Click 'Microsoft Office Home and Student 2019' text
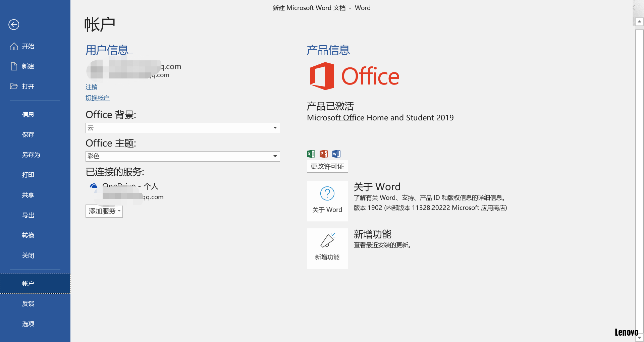644x342 pixels. 380,118
